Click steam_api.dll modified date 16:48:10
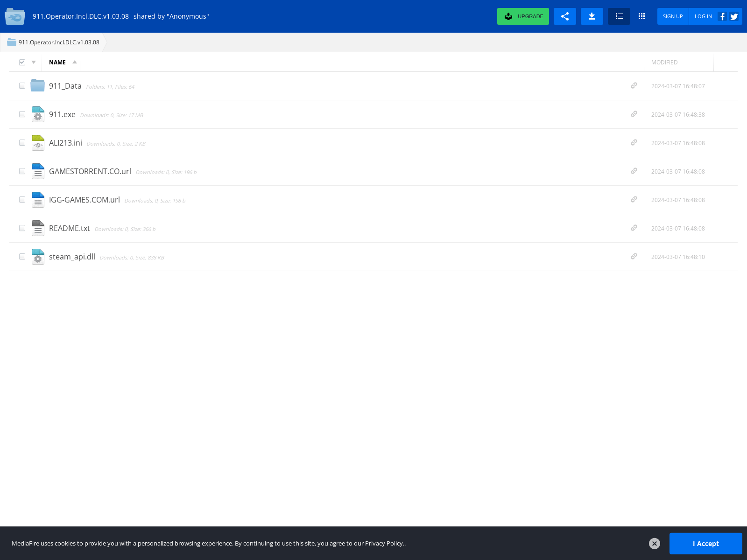Screen dimensions: 747x560 (x=678, y=257)
